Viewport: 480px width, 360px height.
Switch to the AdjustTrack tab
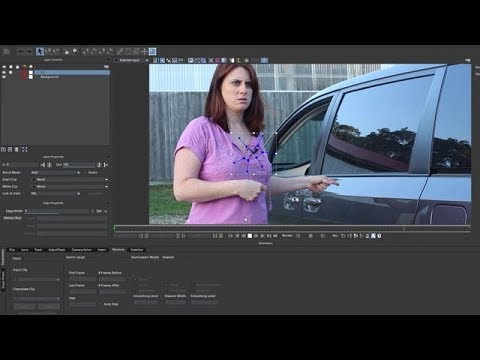57,249
